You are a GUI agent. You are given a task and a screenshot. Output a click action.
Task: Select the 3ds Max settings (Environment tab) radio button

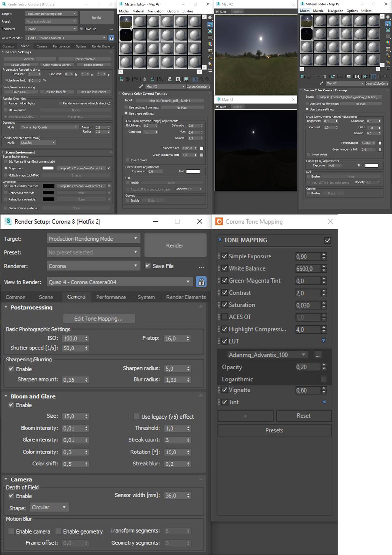[x=6, y=162]
